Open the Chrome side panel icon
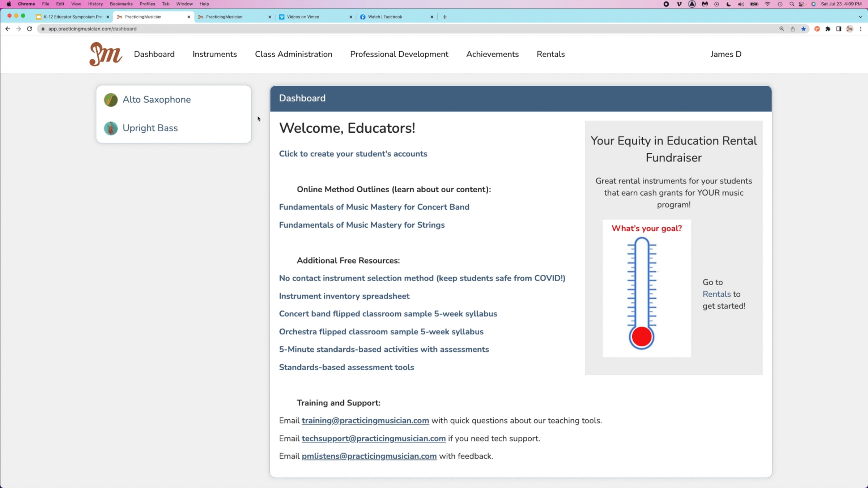 (x=839, y=29)
